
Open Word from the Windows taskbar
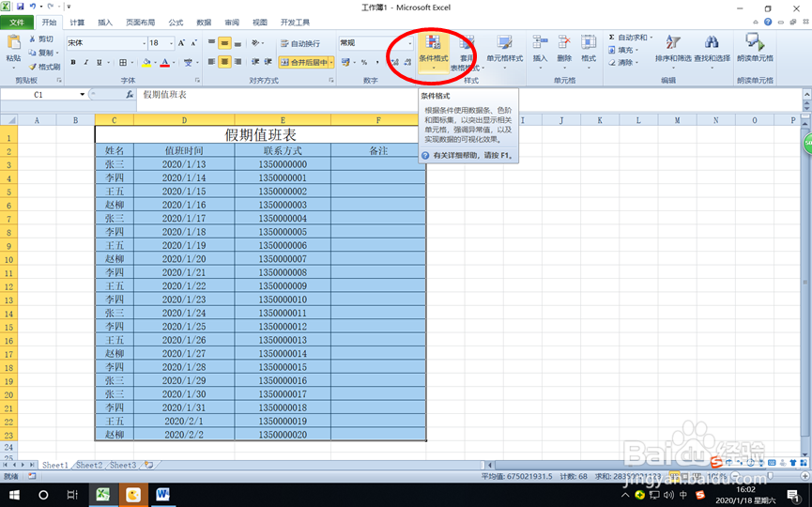[x=162, y=495]
